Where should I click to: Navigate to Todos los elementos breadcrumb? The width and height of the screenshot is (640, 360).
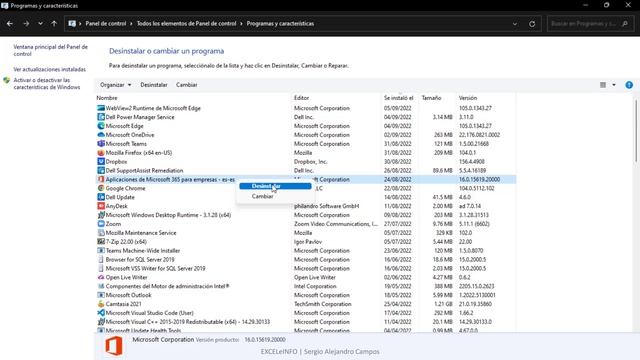[187, 24]
